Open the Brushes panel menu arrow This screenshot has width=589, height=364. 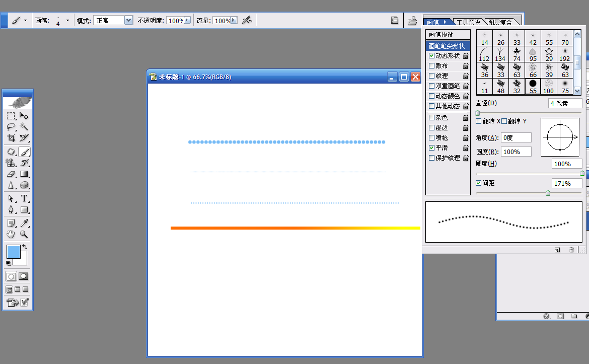click(445, 22)
